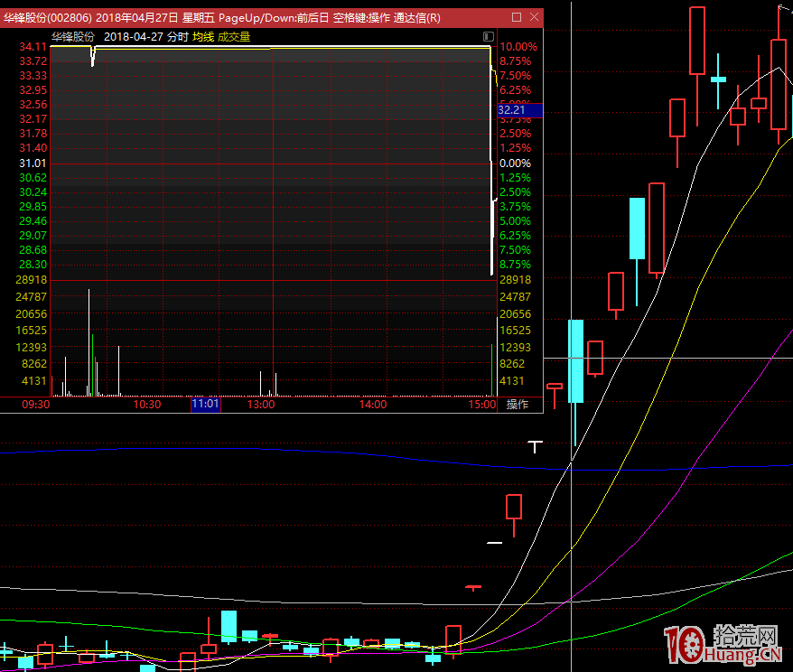
Task: Click the 华锋股份(002806) popup title text
Action: point(48,18)
